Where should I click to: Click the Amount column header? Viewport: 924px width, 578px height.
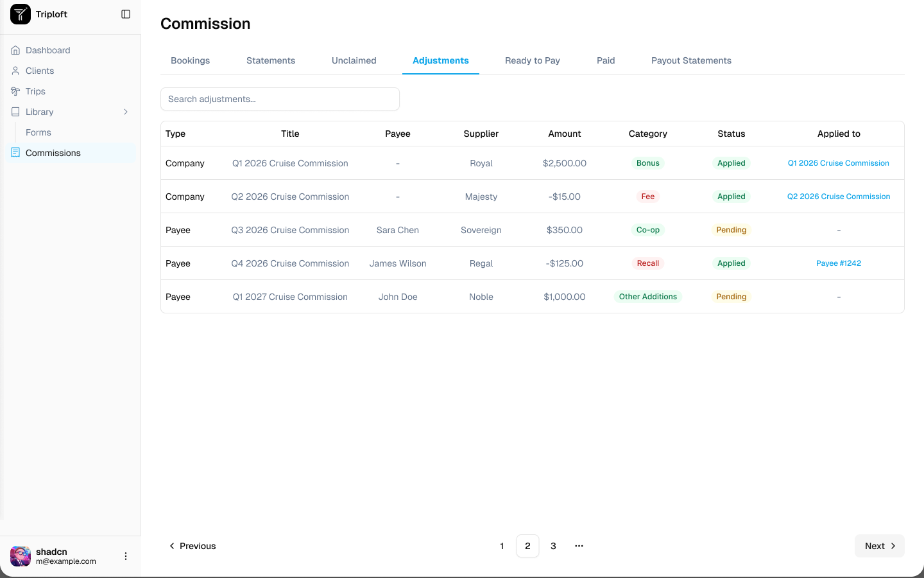(565, 134)
